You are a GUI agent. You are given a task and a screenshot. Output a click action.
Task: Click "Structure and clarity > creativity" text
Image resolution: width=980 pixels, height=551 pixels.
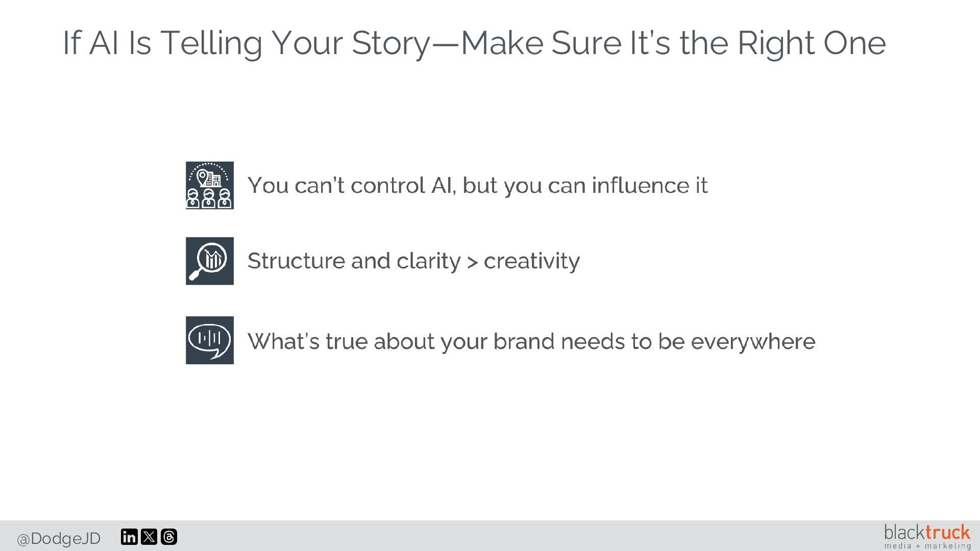[413, 261]
